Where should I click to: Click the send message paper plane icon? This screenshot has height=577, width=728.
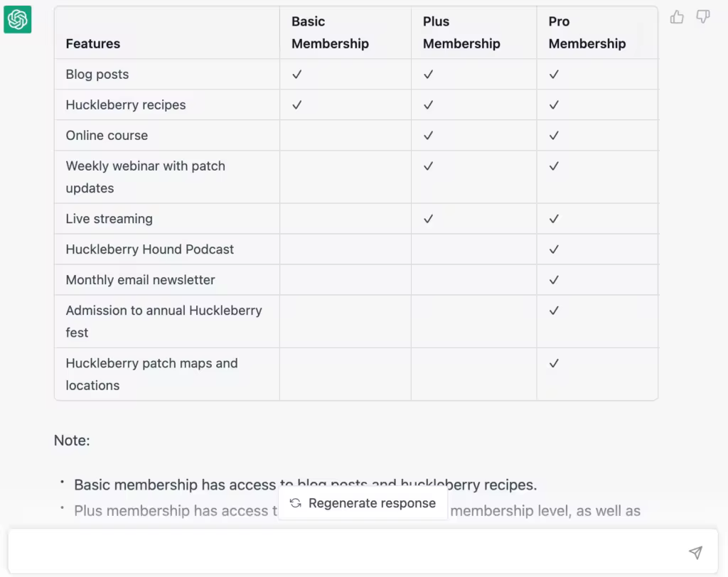click(x=695, y=552)
